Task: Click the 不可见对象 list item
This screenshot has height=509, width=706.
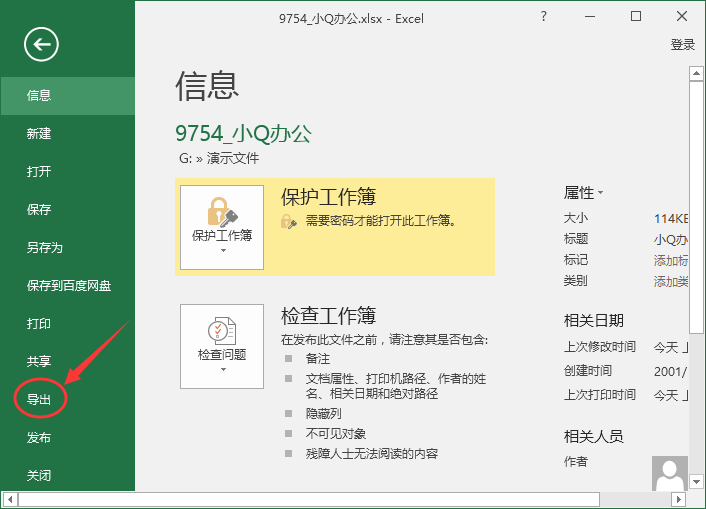Action: (335, 433)
